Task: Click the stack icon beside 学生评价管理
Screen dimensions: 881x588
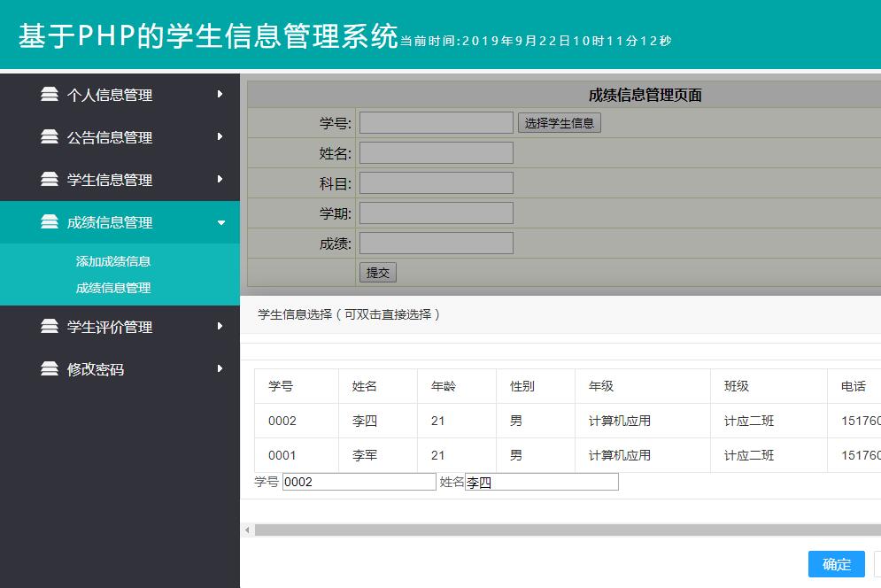Action: pos(50,326)
